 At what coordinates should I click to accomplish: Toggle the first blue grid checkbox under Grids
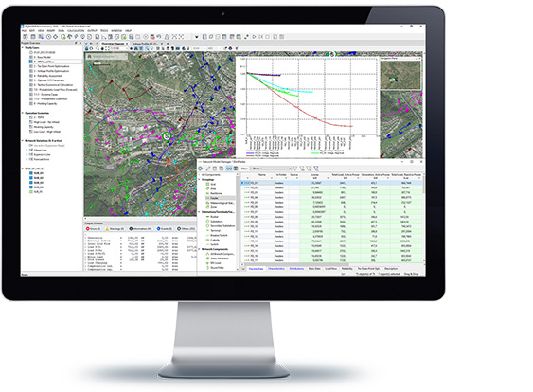pos(31,173)
